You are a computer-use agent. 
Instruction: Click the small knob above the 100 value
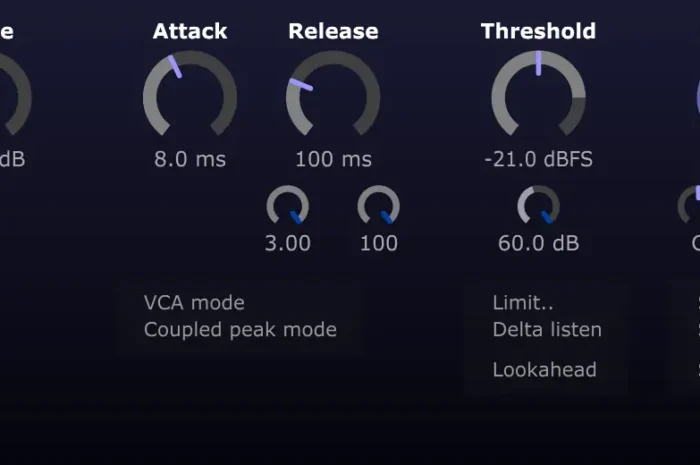(379, 207)
